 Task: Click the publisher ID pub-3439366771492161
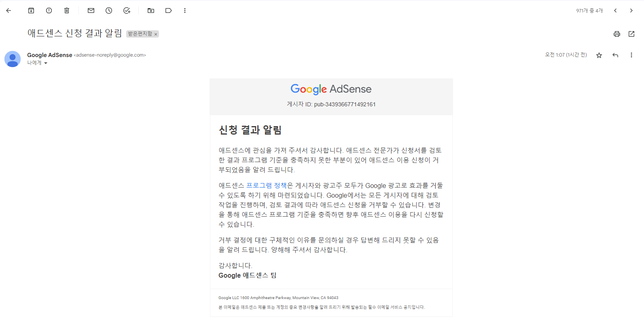[x=345, y=104]
